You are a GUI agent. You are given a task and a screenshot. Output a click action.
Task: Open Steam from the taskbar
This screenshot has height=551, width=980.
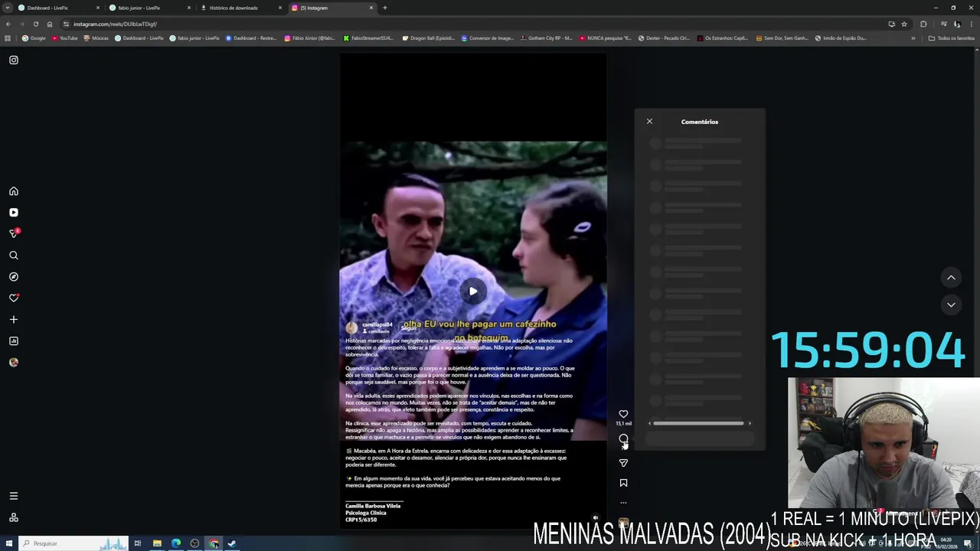coord(232,543)
